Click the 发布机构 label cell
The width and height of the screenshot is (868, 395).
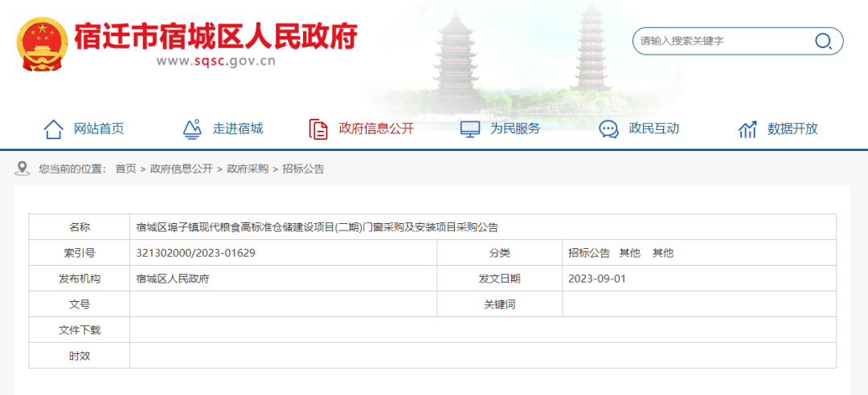click(80, 279)
